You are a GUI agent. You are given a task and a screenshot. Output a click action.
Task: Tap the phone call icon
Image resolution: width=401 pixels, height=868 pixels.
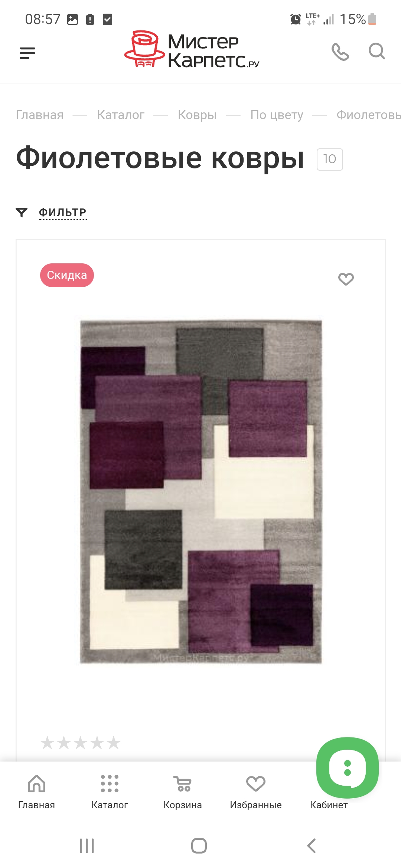[340, 52]
